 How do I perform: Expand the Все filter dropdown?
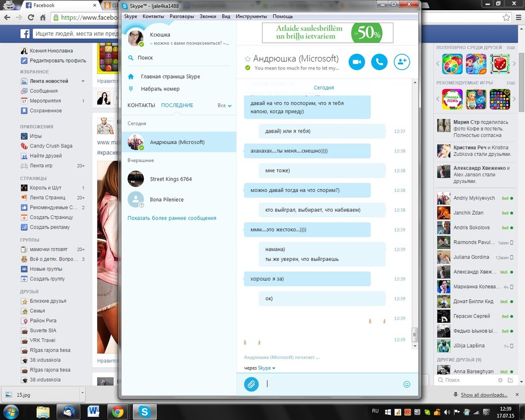(224, 106)
